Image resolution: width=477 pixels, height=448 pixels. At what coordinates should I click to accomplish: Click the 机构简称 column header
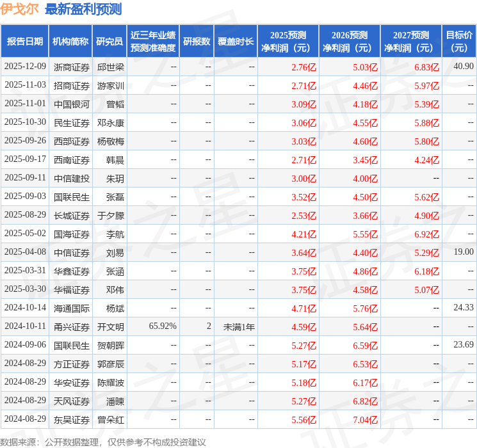(x=70, y=42)
